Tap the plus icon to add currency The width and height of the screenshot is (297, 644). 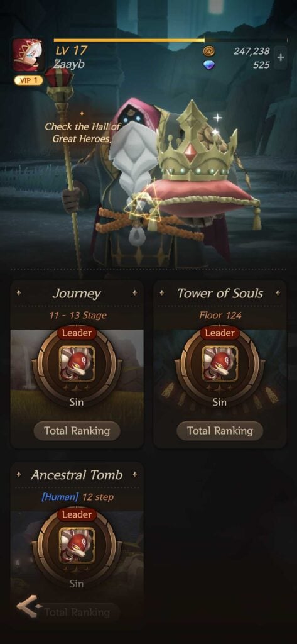tap(281, 58)
